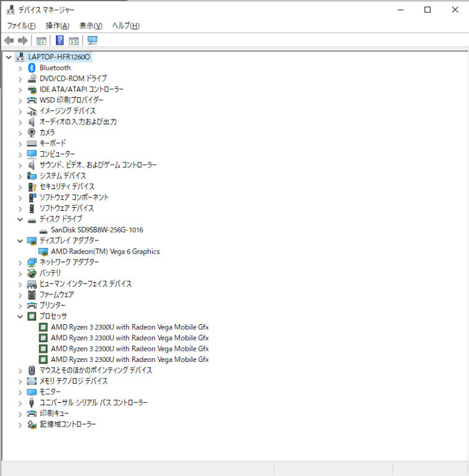This screenshot has height=476, width=469.
Task: Collapse the ディスク ドライブ node
Action: (20, 219)
